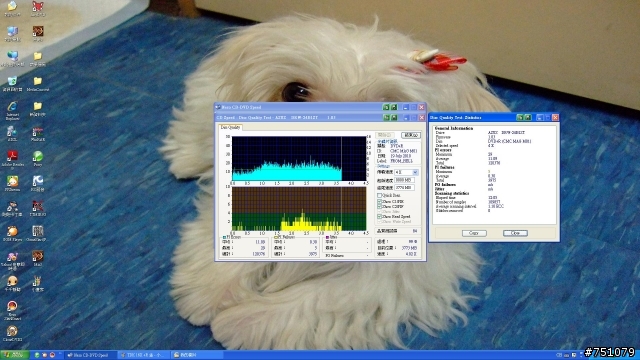Viewport: 640px width, 360px height.
Task: Expand the 4 X speed dropdown
Action: coord(415,173)
